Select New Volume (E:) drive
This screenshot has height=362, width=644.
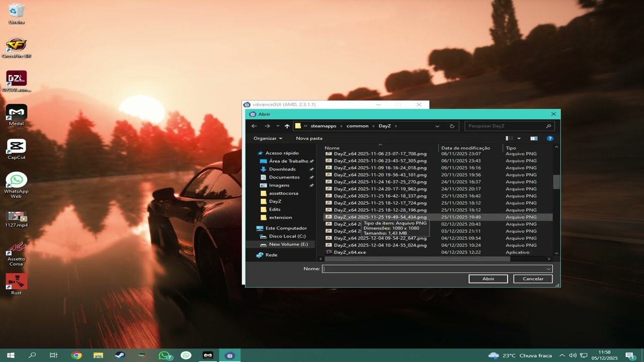point(288,244)
